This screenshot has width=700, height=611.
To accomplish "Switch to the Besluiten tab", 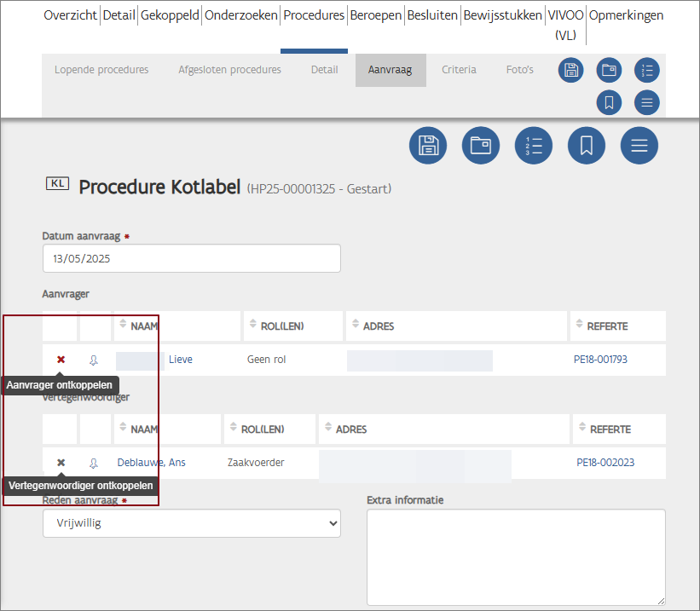I will pyautogui.click(x=431, y=15).
